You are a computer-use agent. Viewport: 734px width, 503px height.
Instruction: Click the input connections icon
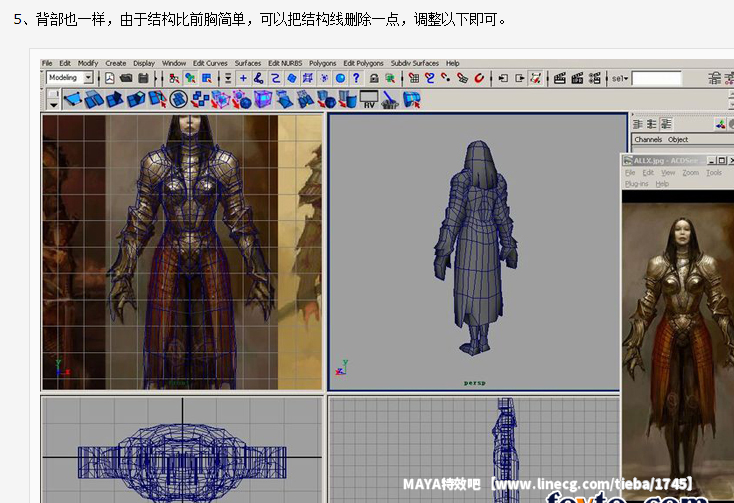[x=503, y=78]
